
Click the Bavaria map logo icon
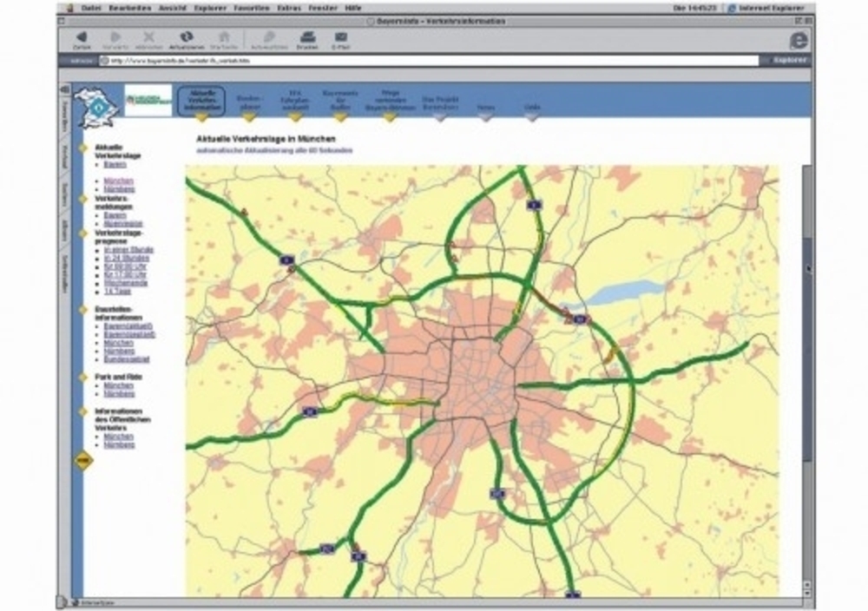[95, 107]
